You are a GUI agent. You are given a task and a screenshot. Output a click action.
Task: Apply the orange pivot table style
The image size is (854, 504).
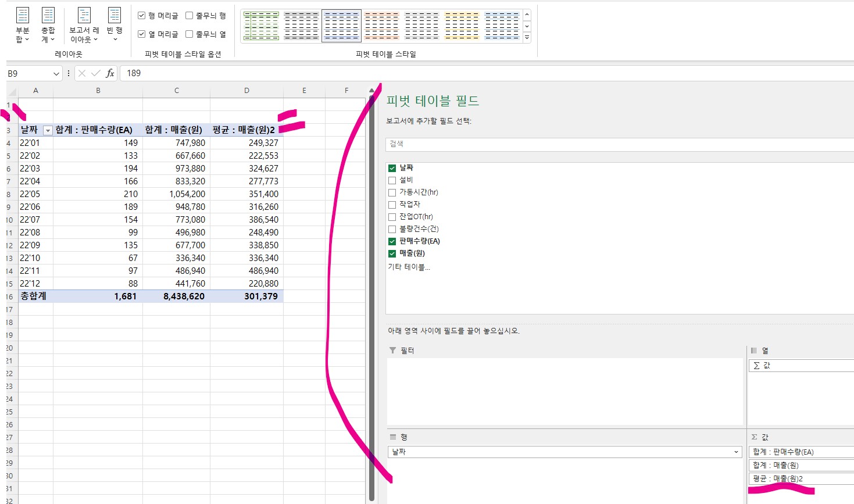click(381, 26)
